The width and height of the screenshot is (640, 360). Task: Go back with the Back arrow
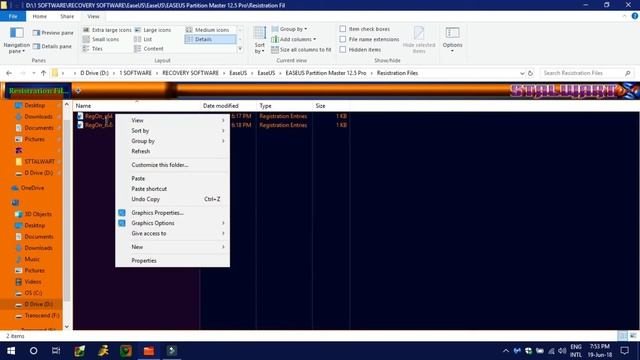tap(9, 73)
